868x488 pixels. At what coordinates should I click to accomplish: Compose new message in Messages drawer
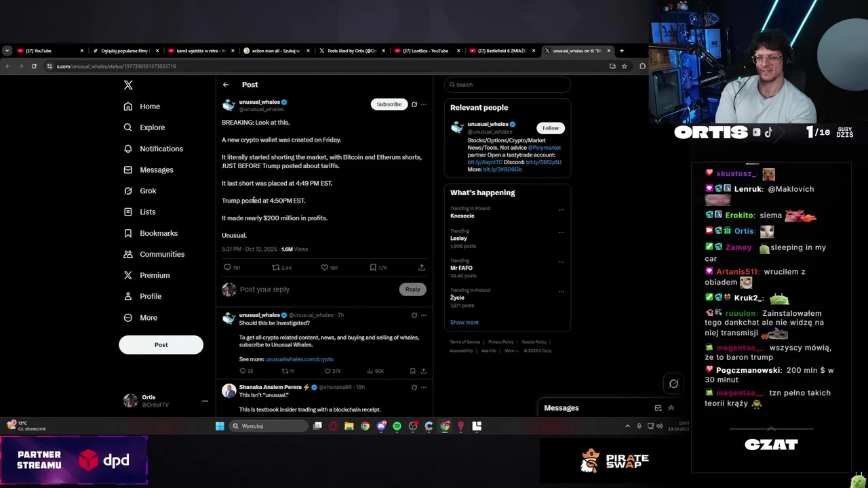[x=658, y=408]
